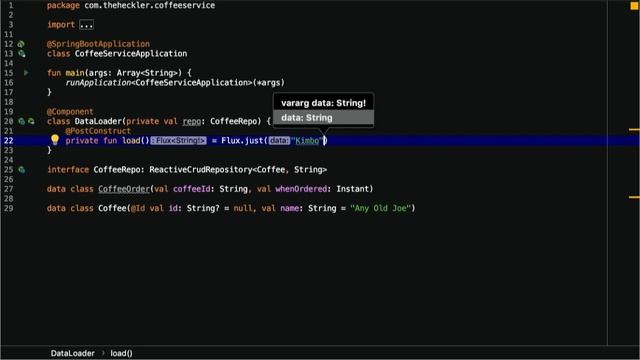640x360 pixels.
Task: Click the 'data:' parameter inlay hint
Action: pyautogui.click(x=279, y=141)
